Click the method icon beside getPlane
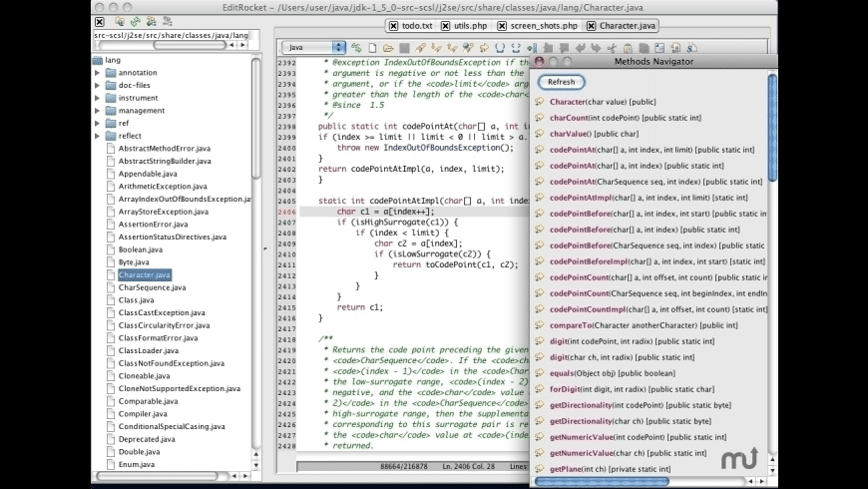The height and width of the screenshot is (489, 868). point(540,468)
